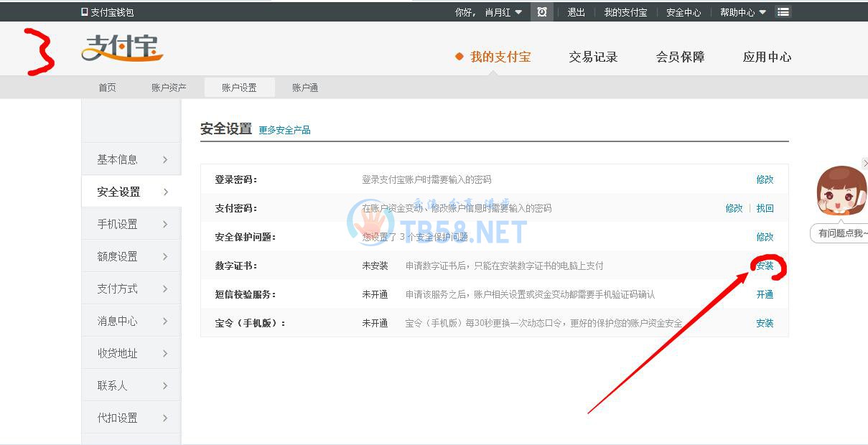This screenshot has width=868, height=445.
Task: Open the 代扣设置 chevron
Action: coord(166,418)
